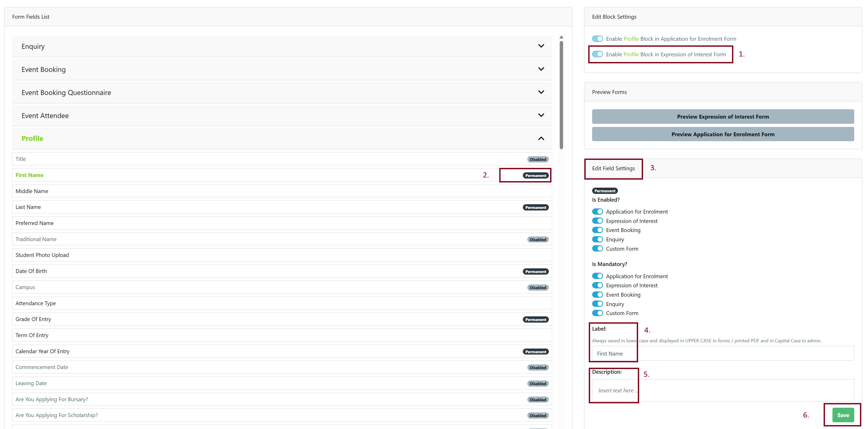
Task: Collapse the Profile section chevron
Action: tap(541, 139)
